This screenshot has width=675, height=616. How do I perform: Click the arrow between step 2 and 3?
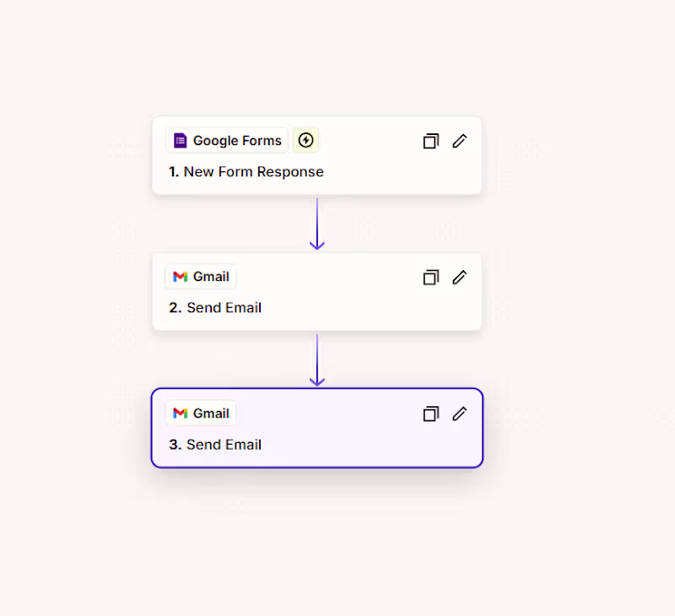coord(317,360)
